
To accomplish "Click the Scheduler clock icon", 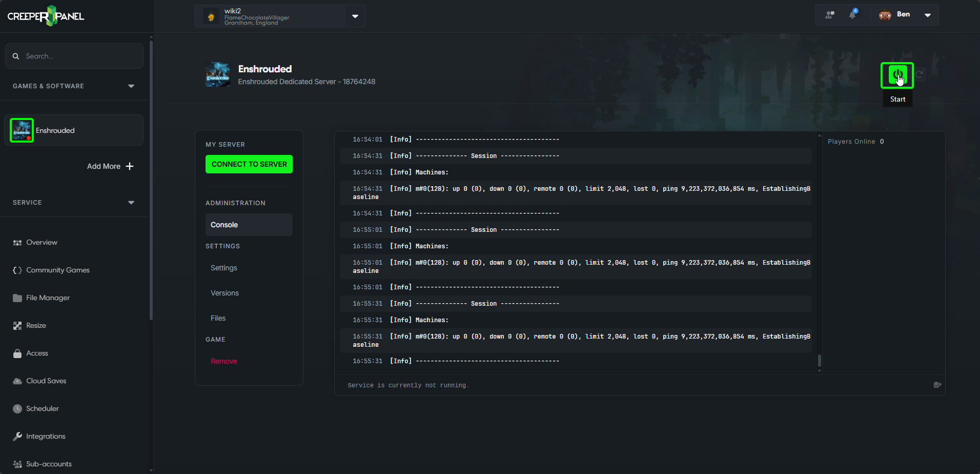I will coord(17,409).
